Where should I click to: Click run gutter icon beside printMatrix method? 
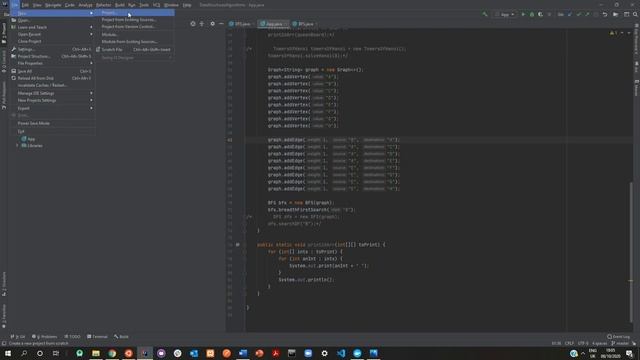tap(237, 244)
